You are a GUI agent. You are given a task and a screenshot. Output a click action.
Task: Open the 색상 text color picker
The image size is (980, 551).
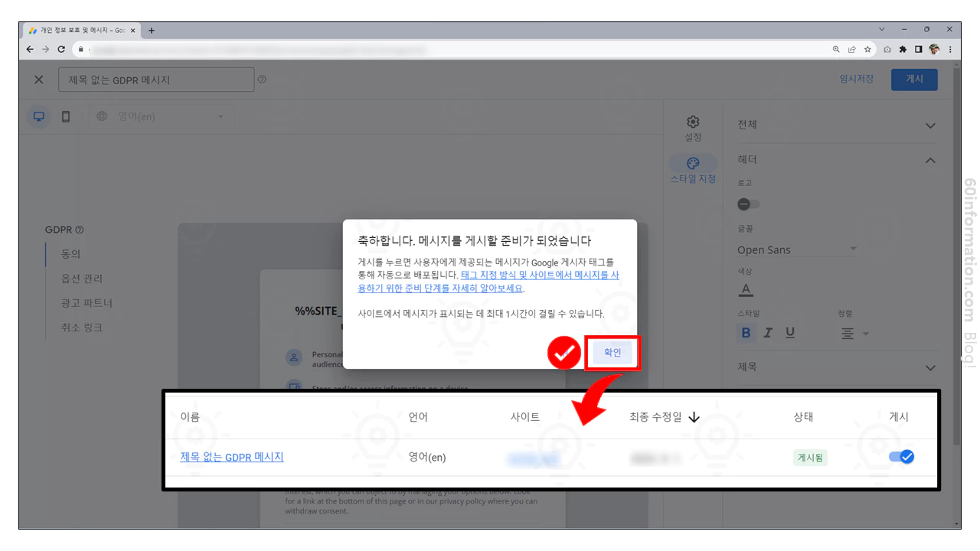coord(746,289)
